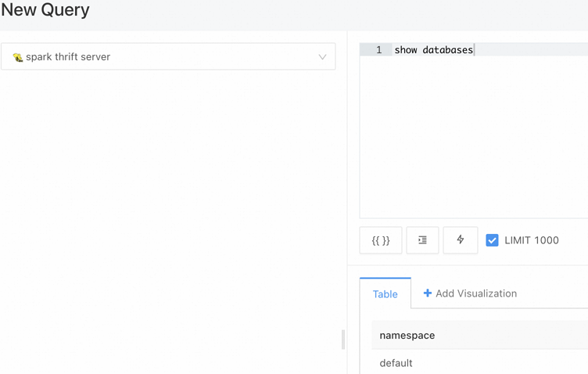Click line number 1 in editor gutter

coord(378,50)
